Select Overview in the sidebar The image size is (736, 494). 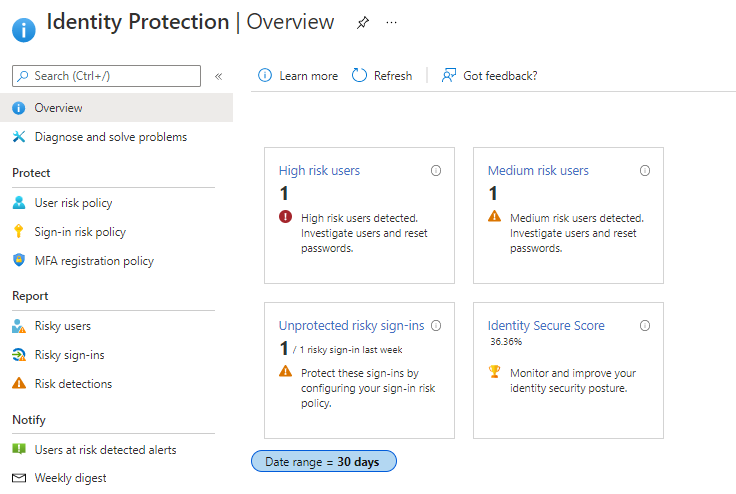tap(58, 108)
